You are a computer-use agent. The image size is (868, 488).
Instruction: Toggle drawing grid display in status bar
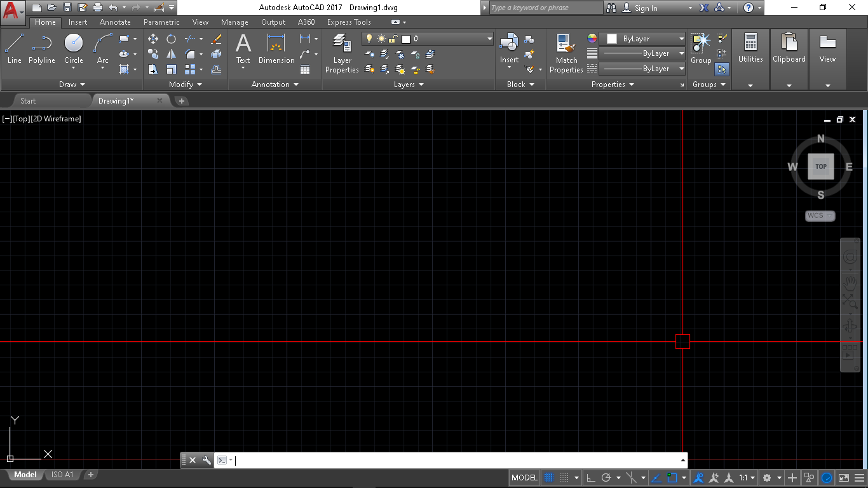coord(550,478)
